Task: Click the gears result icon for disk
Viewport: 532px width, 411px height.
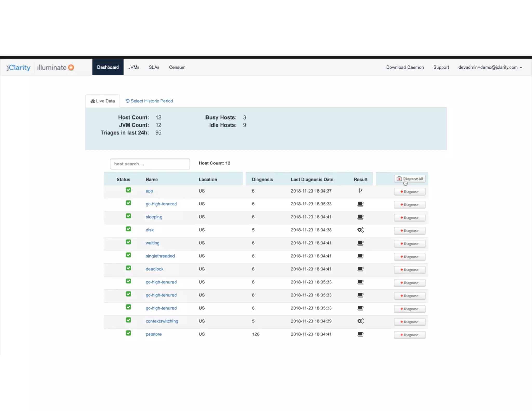Action: [360, 230]
